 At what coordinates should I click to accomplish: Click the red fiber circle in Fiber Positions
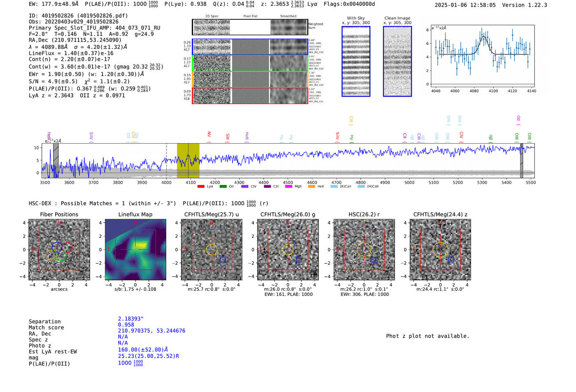[x=67, y=248]
